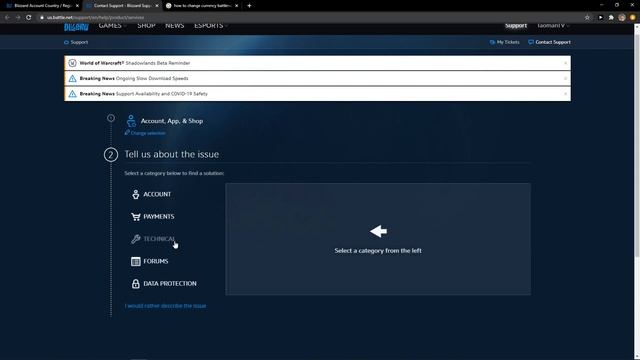Open the Support top navigation link
640x360 pixels.
(516, 26)
